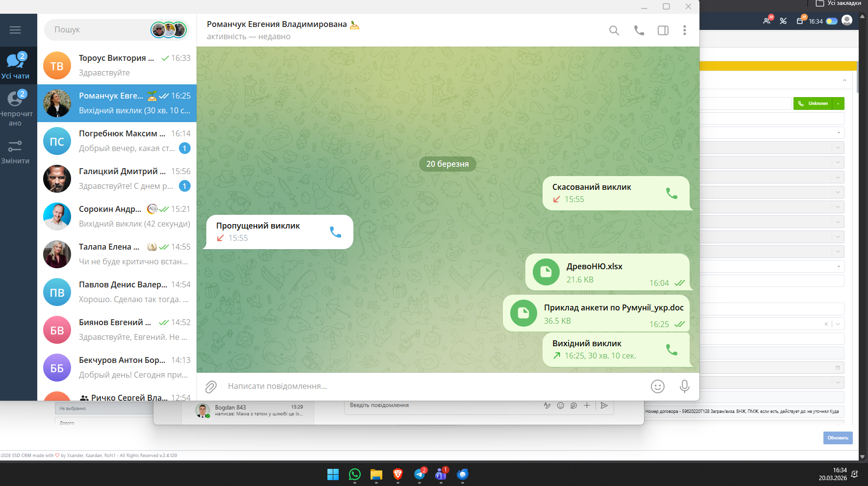Open the emoji picker in Telegram
Image resolution: width=868 pixels, height=486 pixels.
[658, 386]
